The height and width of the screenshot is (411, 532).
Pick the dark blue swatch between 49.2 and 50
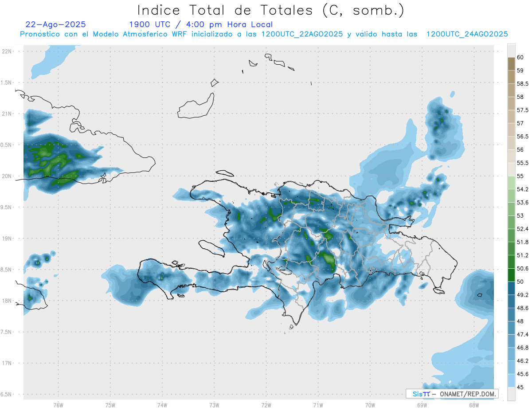(511, 288)
